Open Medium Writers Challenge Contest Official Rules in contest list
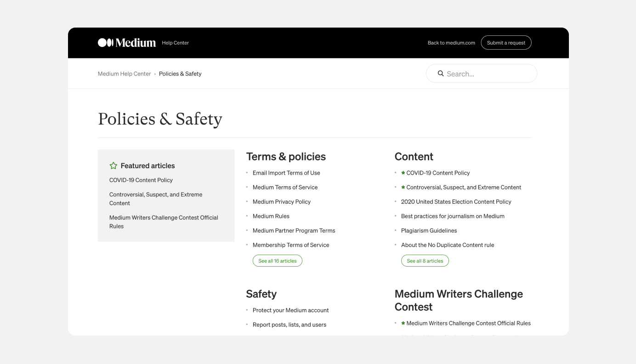The image size is (636, 364). point(468,323)
